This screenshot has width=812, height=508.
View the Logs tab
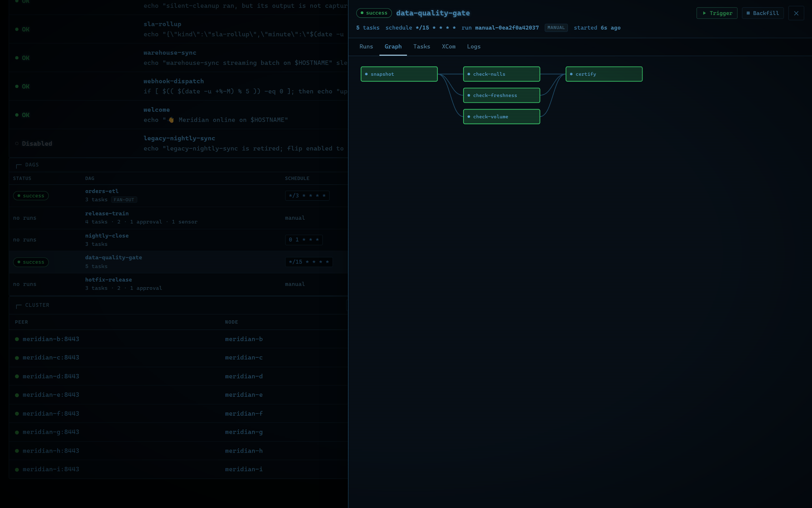tap(473, 46)
